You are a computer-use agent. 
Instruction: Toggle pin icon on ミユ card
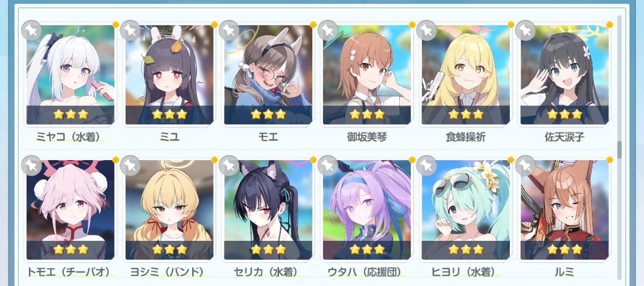130,31
